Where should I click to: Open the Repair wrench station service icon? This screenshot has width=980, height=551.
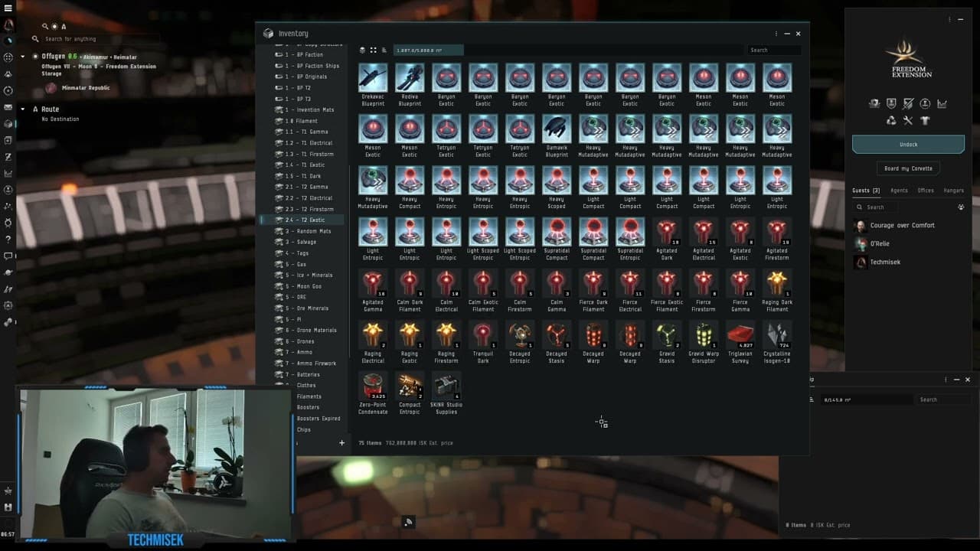coord(908,120)
